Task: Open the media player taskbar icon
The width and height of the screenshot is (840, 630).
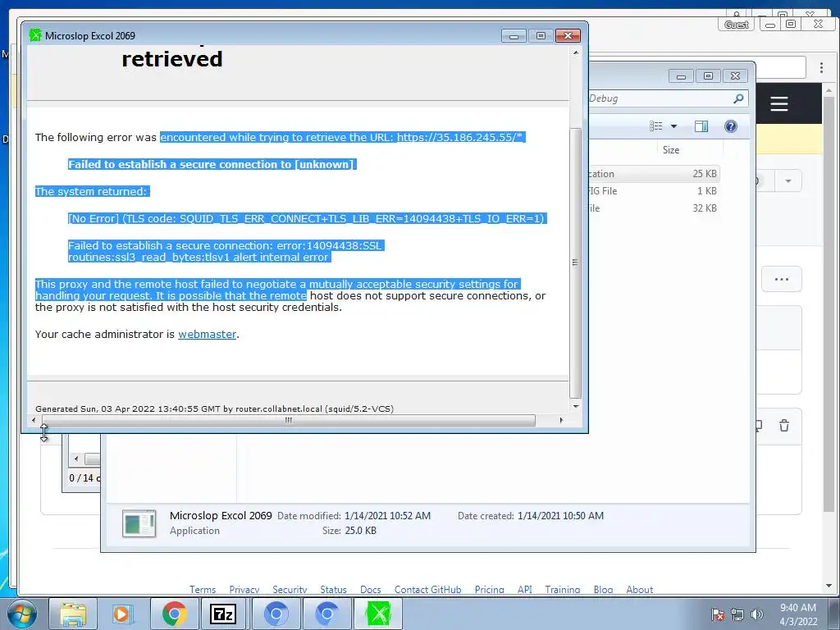Action: click(123, 614)
